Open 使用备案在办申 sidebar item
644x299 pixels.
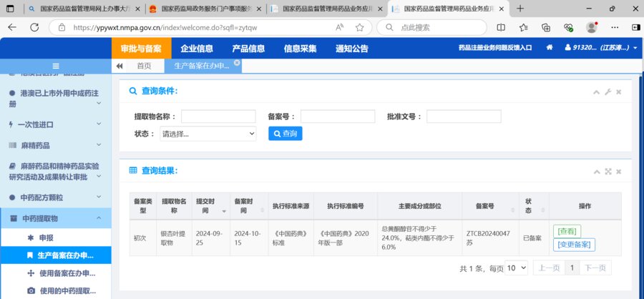[x=55, y=273]
